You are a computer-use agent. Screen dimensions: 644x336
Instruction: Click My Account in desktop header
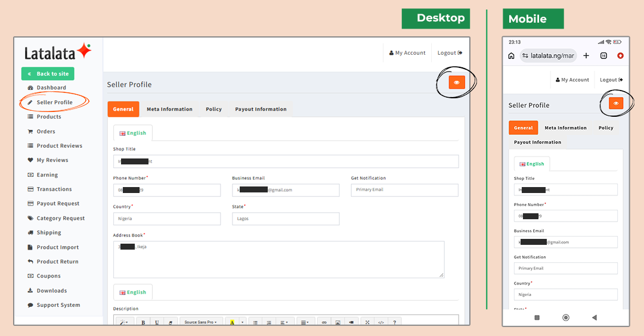click(x=407, y=53)
